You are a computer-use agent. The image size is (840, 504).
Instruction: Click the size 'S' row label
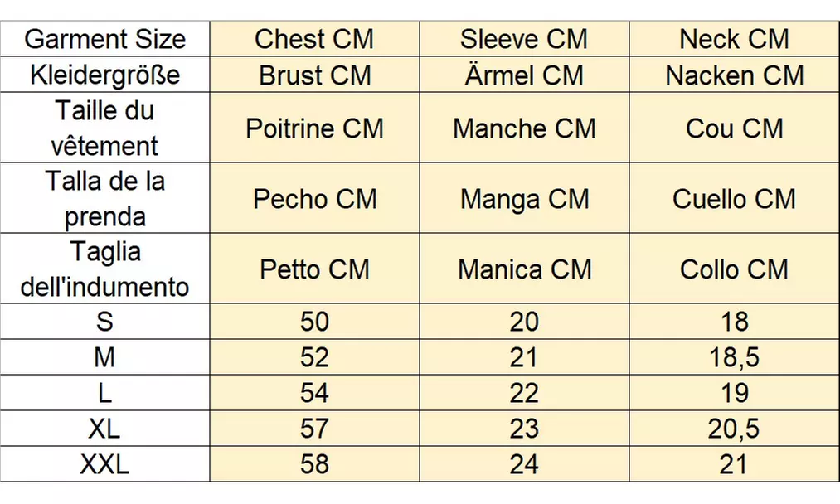(x=104, y=322)
